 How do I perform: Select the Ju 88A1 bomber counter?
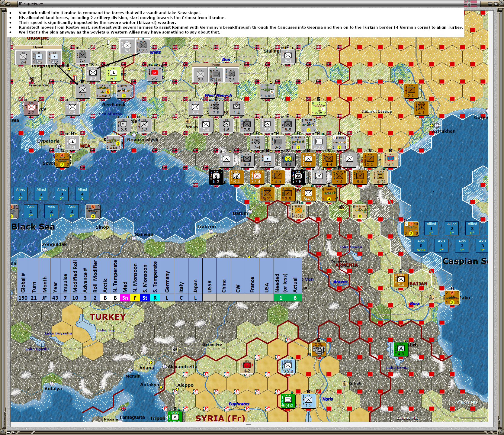pyautogui.click(x=103, y=91)
